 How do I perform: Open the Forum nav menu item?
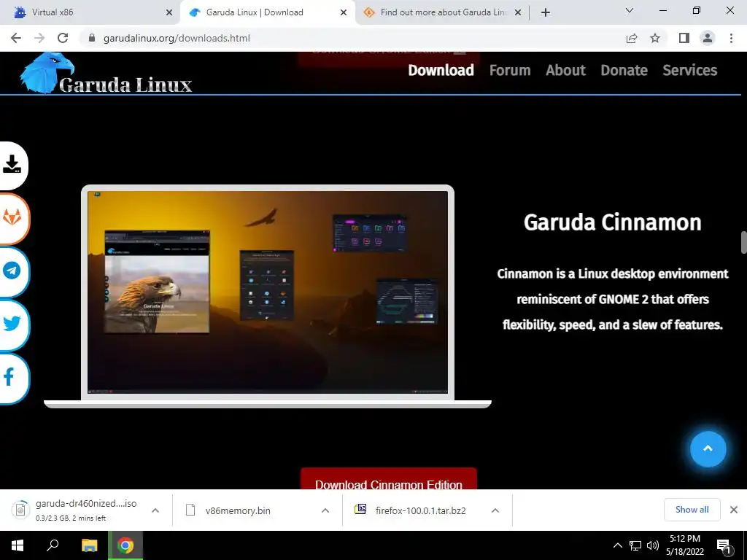tap(510, 71)
